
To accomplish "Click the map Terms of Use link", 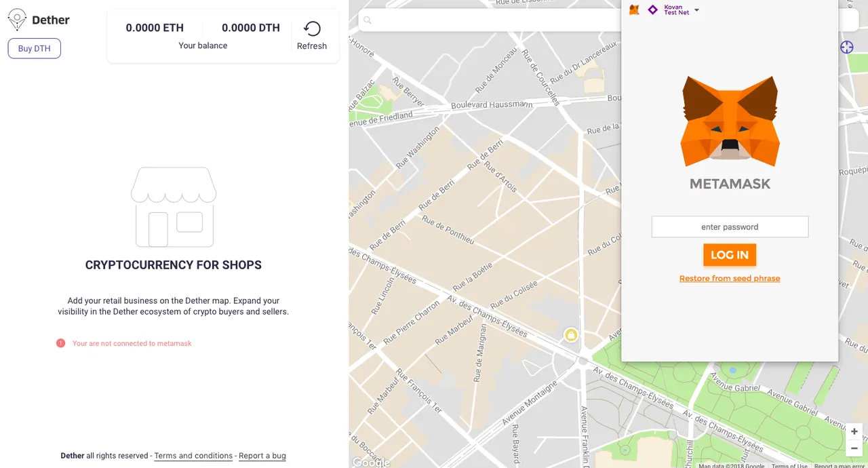I will pyautogui.click(x=789, y=465).
